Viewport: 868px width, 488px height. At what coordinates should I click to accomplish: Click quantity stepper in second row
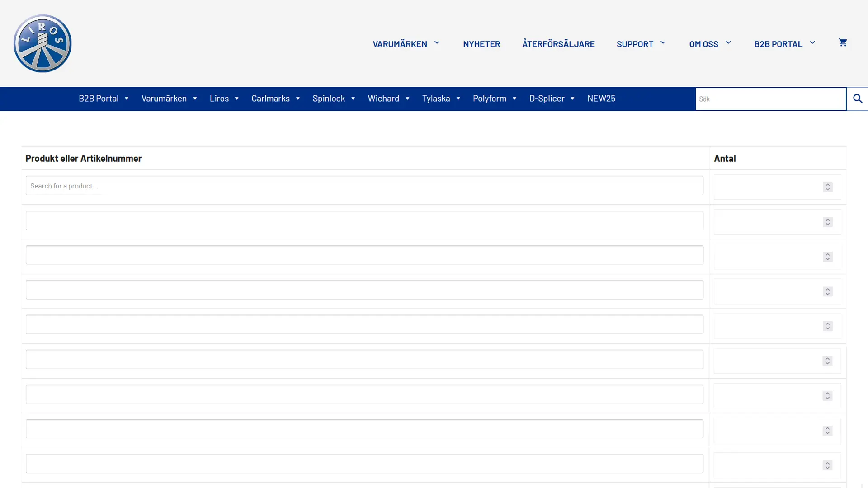[x=827, y=222]
